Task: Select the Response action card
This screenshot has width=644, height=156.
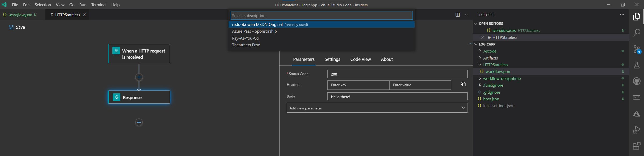Action: coord(139,97)
